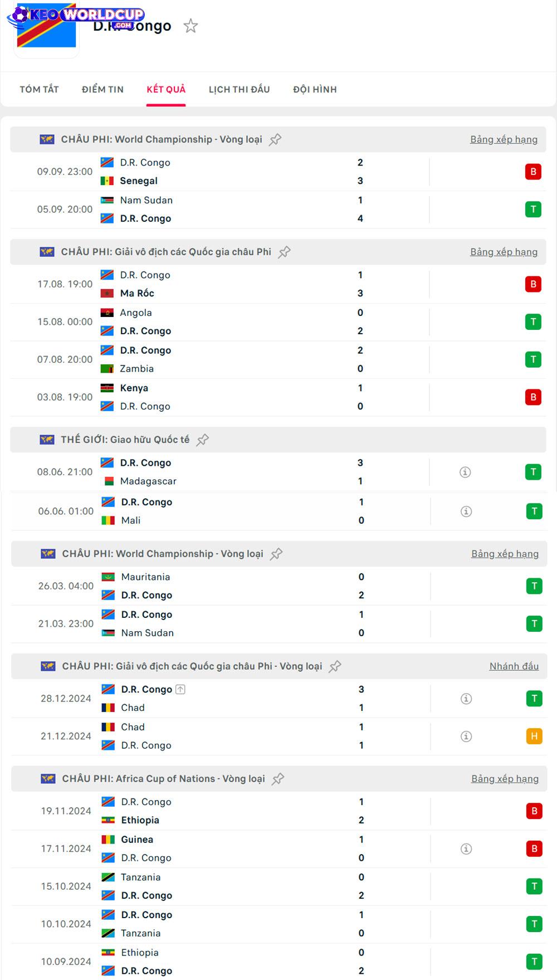
Task: Open the LỊCH THI ĐẤU tab
Action: 239,89
